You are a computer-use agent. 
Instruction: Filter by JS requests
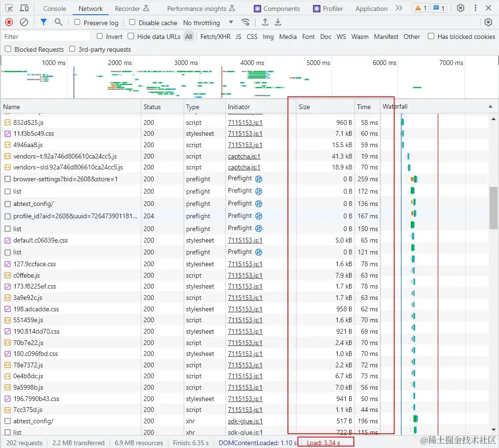click(x=239, y=37)
